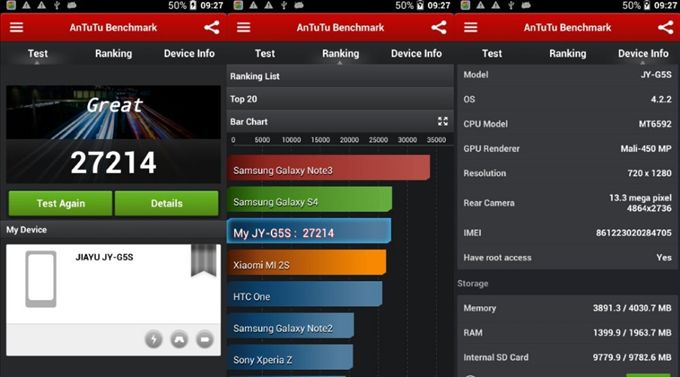Tap Have root access row

click(x=567, y=258)
